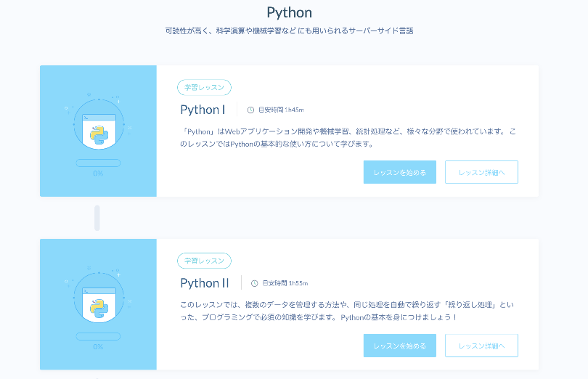Click the 目安時間 1h45m duration label
This screenshot has height=379, width=588.
[x=281, y=110]
